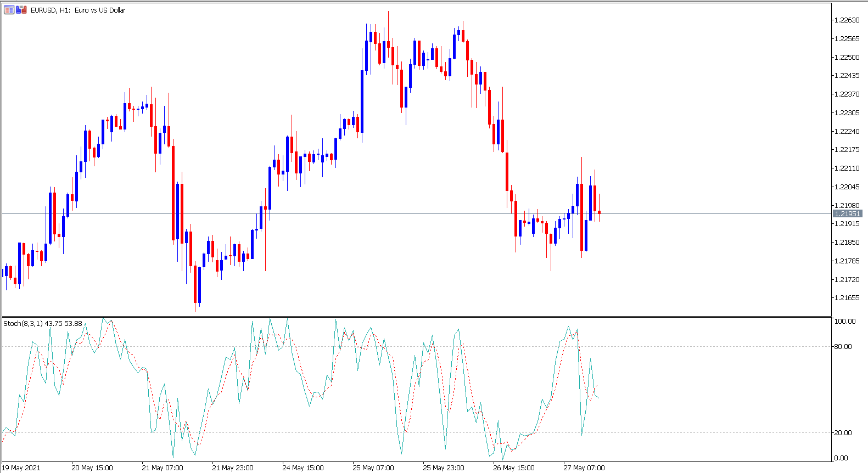
Task: Click the 19 May 2021 date label
Action: [21, 468]
